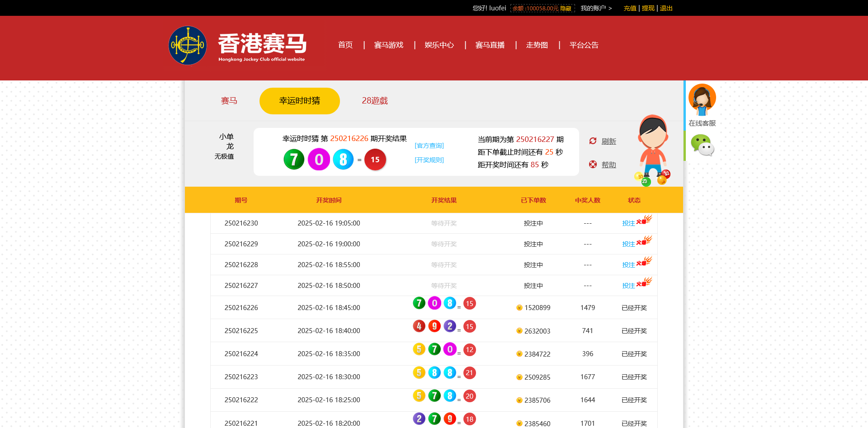This screenshot has width=868, height=428.
Task: Open the draw rules link
Action: tap(429, 160)
